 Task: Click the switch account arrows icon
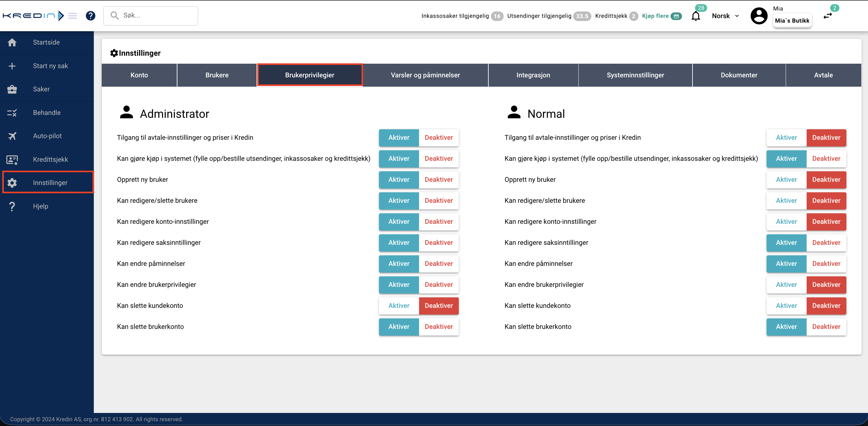click(828, 16)
